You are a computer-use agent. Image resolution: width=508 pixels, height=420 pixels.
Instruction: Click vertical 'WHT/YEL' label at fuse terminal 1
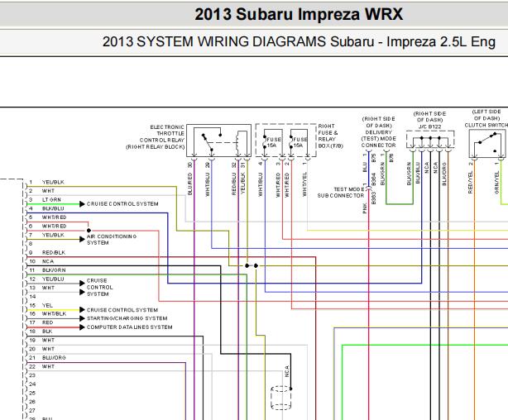304,184
